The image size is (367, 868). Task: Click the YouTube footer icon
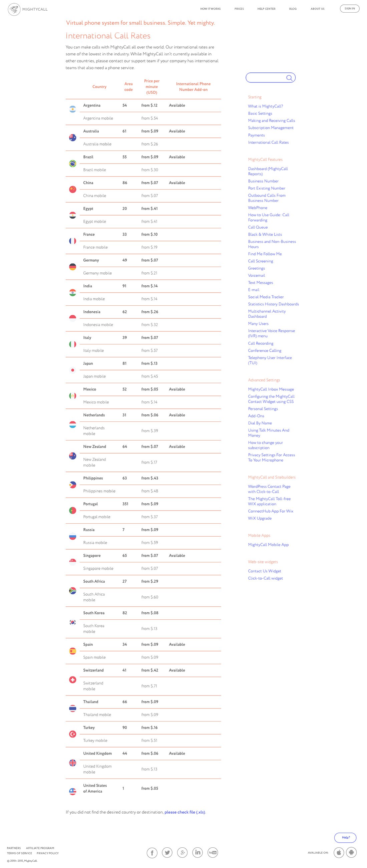click(213, 853)
